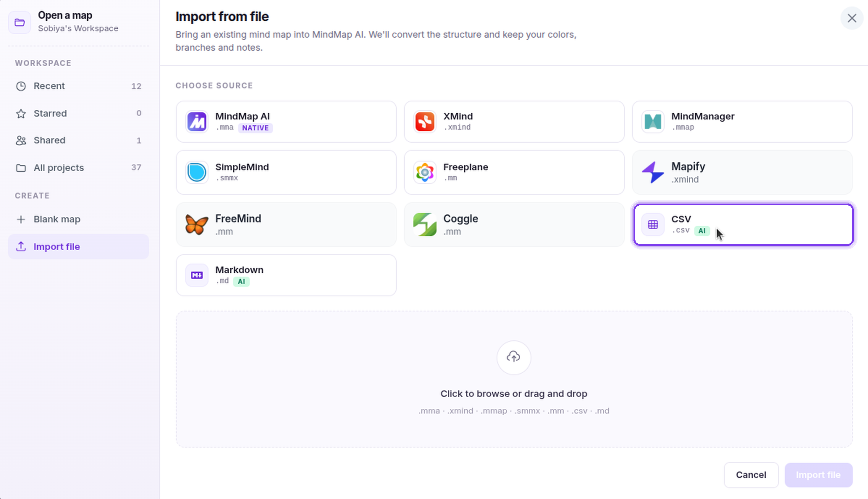
Task: Select the Mapify lightning bolt icon
Action: coord(653,172)
